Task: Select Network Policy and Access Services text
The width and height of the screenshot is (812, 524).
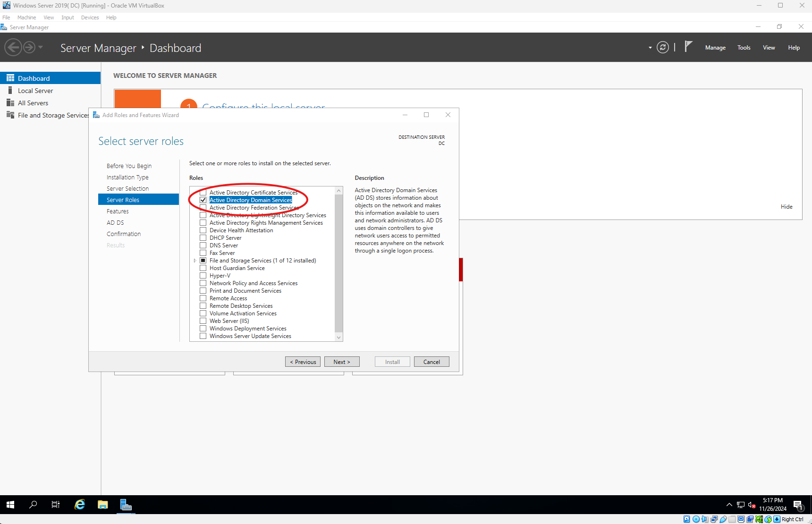Action: (254, 283)
